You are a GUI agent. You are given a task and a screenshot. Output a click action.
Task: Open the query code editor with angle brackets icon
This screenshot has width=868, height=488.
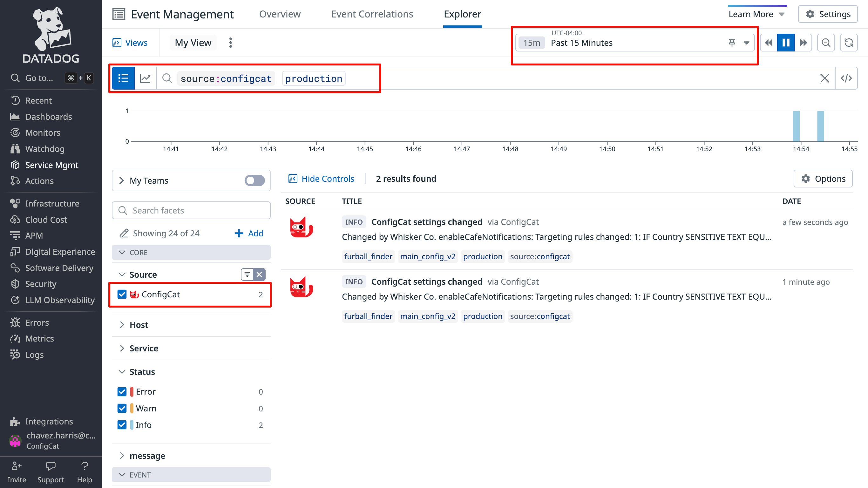point(847,78)
